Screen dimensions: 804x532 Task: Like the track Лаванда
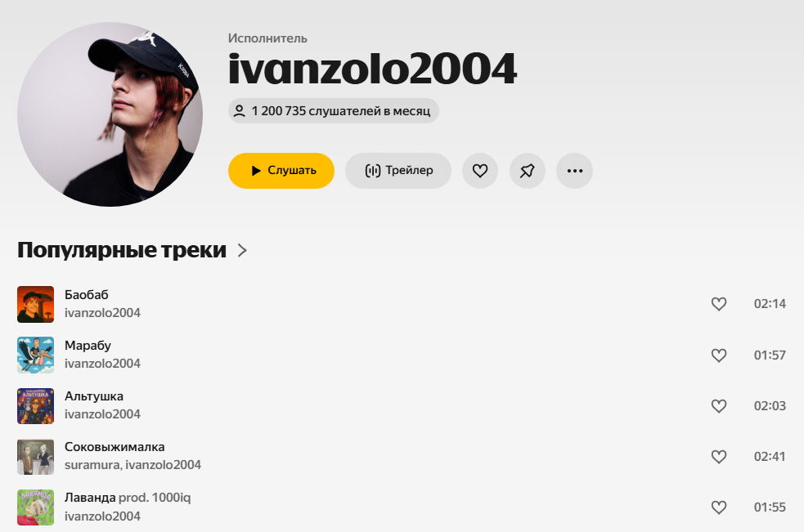pyautogui.click(x=719, y=507)
